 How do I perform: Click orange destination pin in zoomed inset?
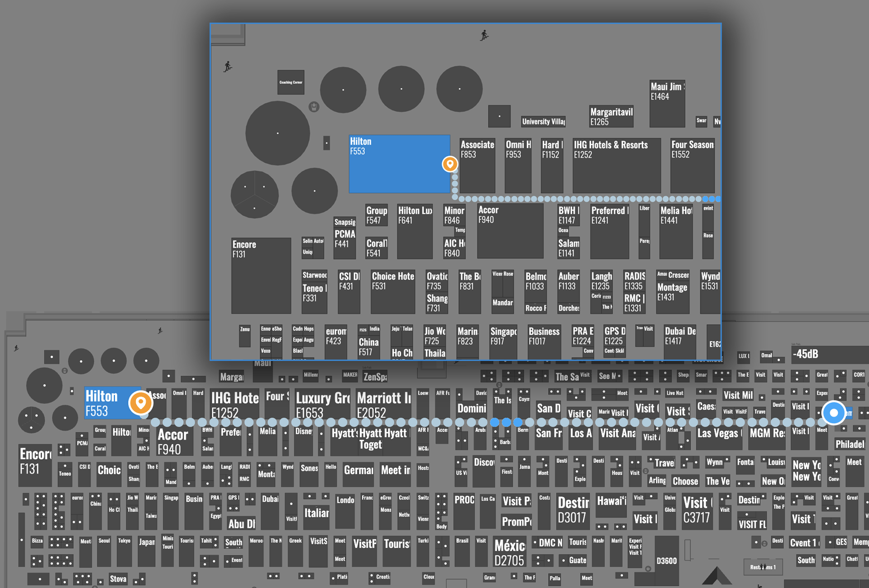[x=449, y=164]
